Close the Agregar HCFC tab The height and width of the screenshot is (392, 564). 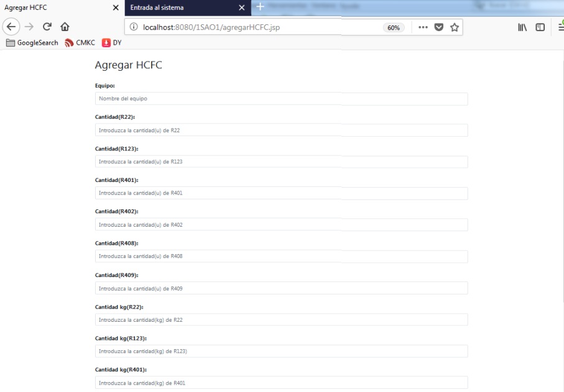[116, 7]
